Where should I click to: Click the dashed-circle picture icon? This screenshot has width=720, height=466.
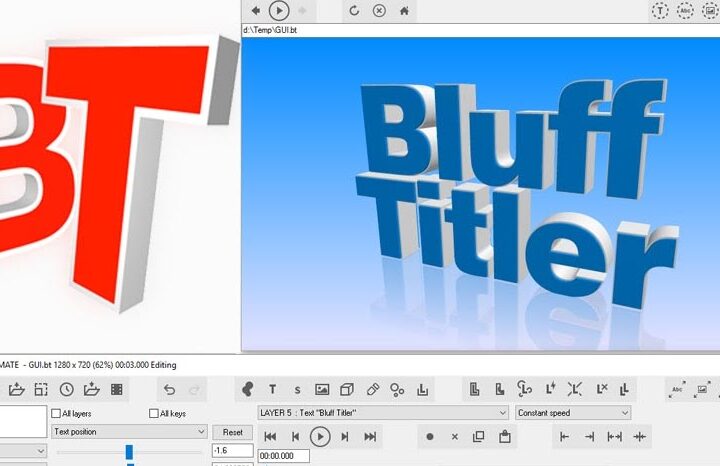pos(710,11)
